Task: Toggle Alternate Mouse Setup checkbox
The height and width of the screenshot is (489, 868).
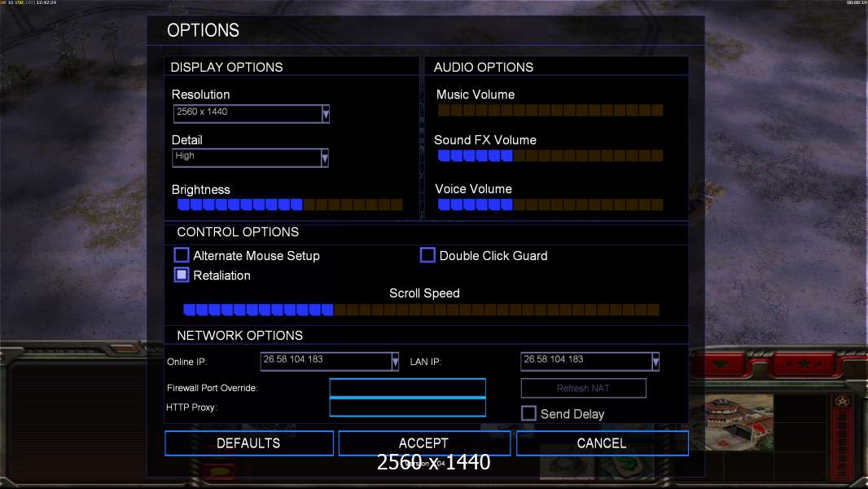Action: tap(182, 255)
